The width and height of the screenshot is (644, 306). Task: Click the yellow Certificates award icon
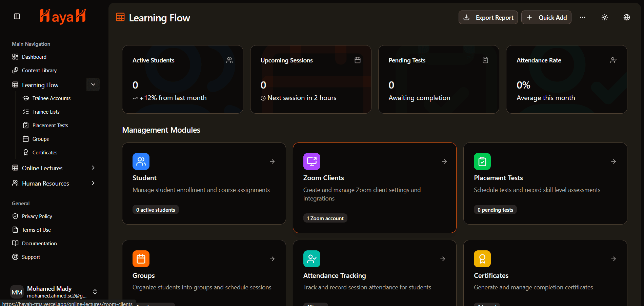tap(482, 259)
